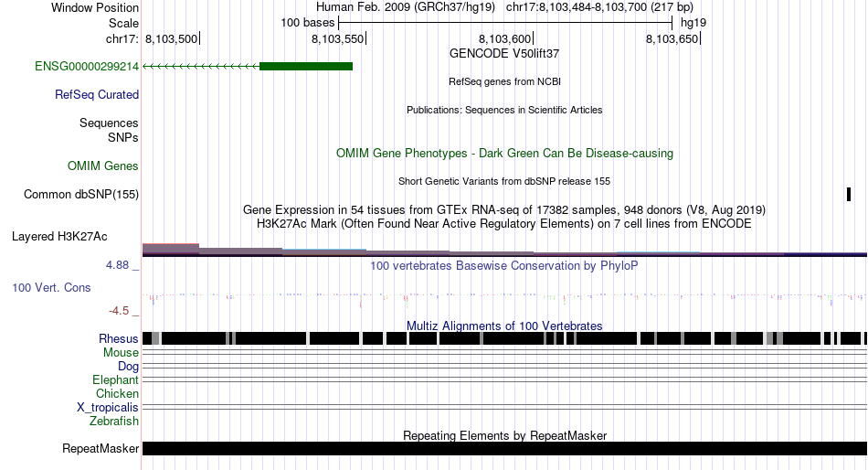Click the Dog alignment label

click(128, 367)
